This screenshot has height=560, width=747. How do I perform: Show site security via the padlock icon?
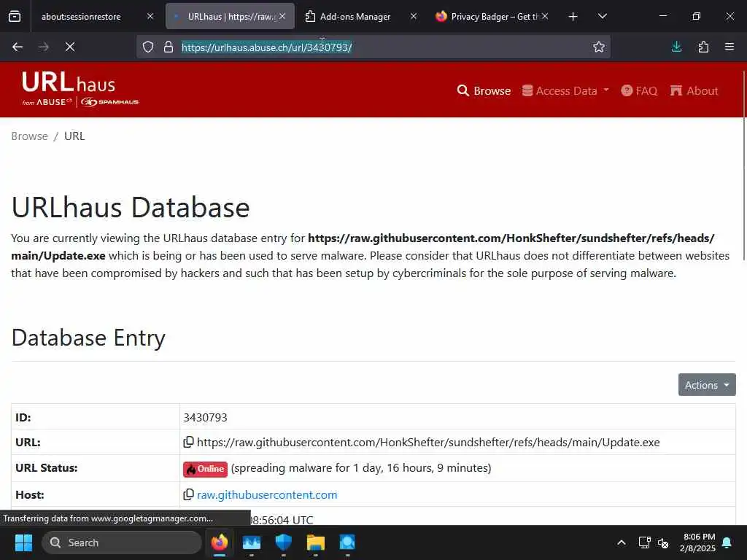click(x=169, y=47)
